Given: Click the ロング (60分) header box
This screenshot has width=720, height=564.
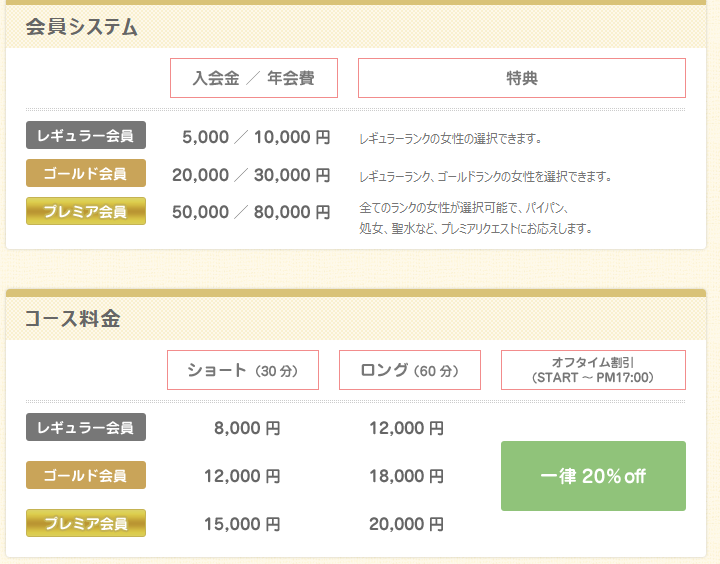Looking at the screenshot, I should pos(410,370).
